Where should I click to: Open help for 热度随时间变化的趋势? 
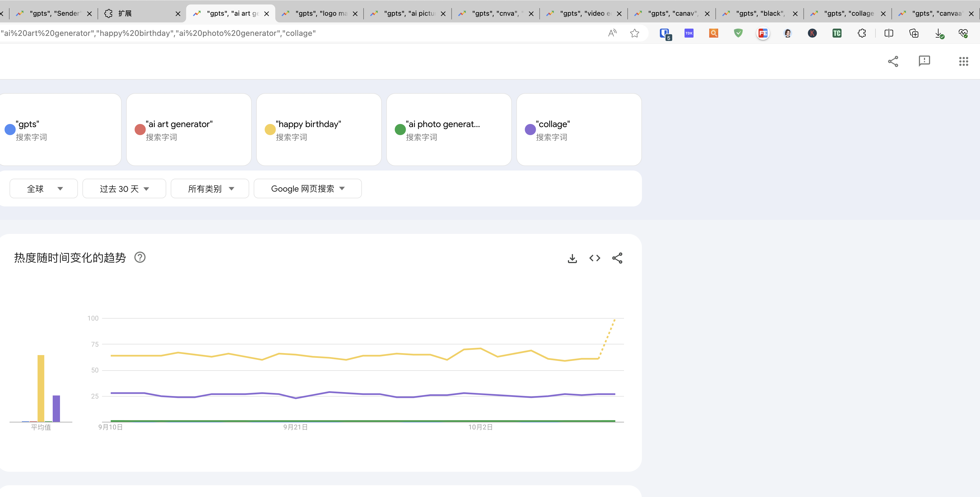(140, 258)
